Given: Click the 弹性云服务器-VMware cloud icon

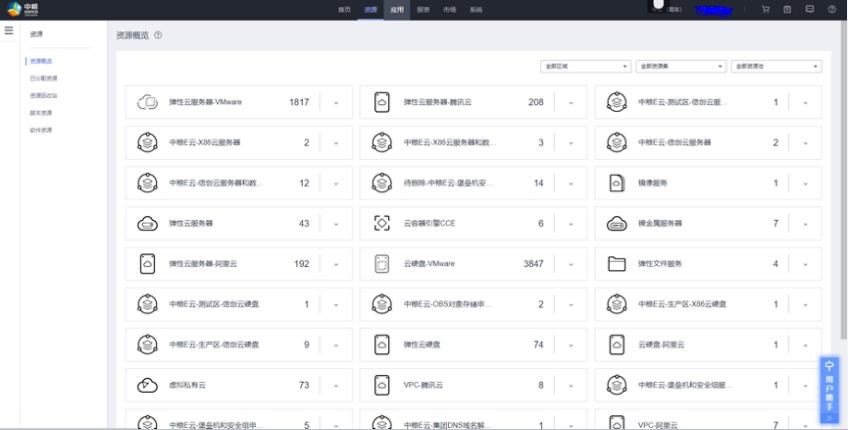Looking at the screenshot, I should click(147, 102).
